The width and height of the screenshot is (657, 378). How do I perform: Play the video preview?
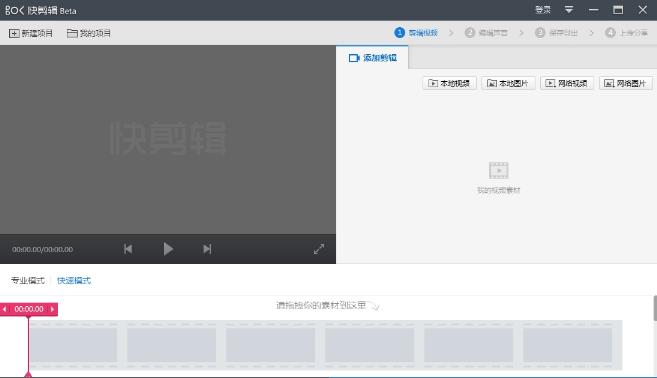(x=168, y=249)
